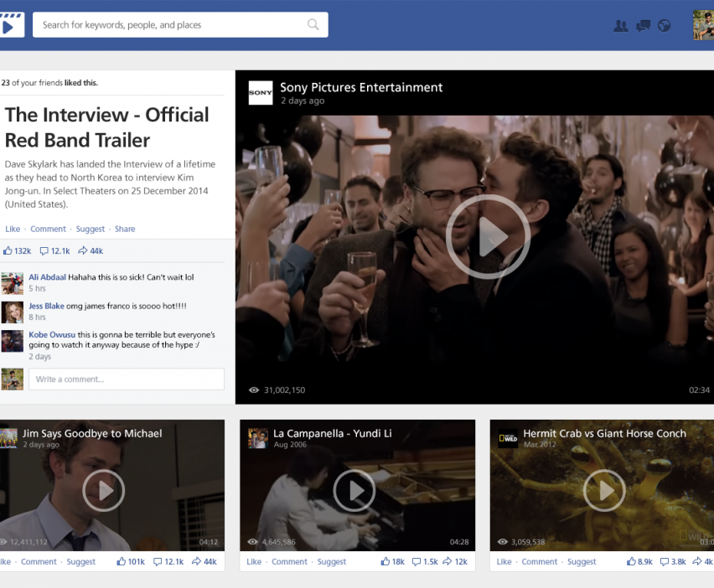The image size is (714, 588).
Task: Click the video app logo icon
Action: (11, 25)
